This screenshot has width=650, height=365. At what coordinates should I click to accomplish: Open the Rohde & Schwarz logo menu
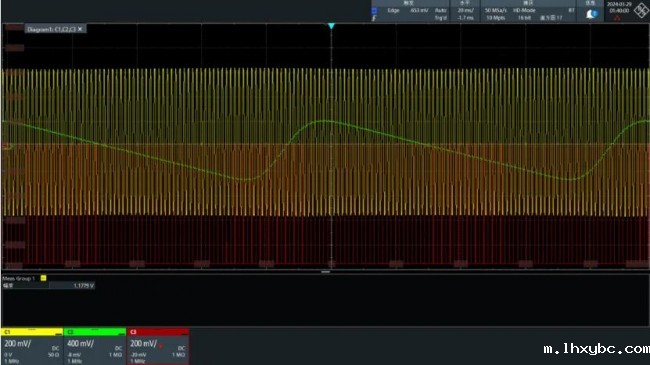tap(641, 10)
